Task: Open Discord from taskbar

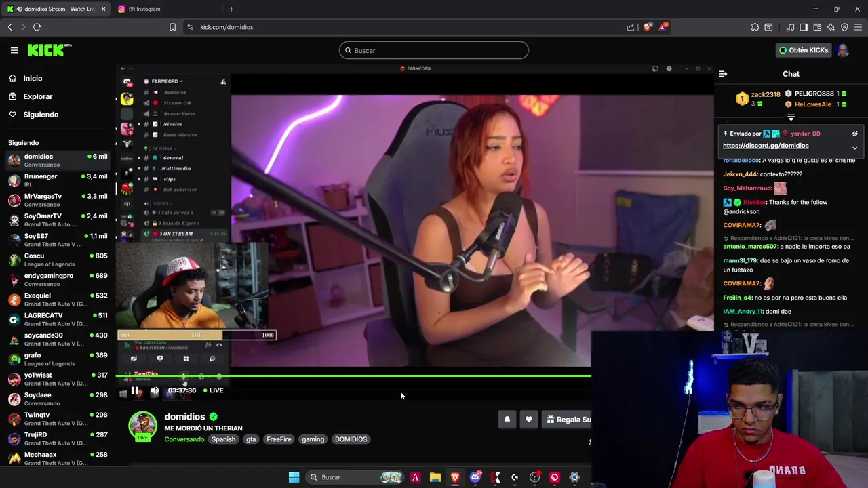Action: tap(475, 477)
